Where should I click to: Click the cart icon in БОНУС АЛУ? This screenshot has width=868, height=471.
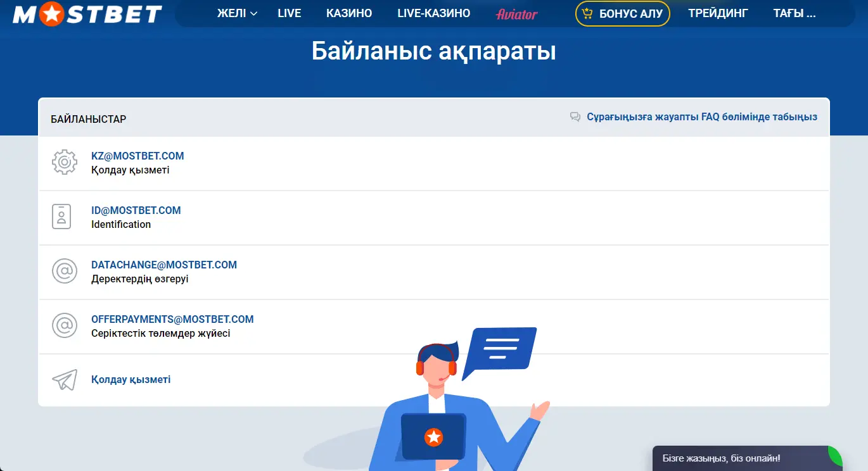(588, 13)
